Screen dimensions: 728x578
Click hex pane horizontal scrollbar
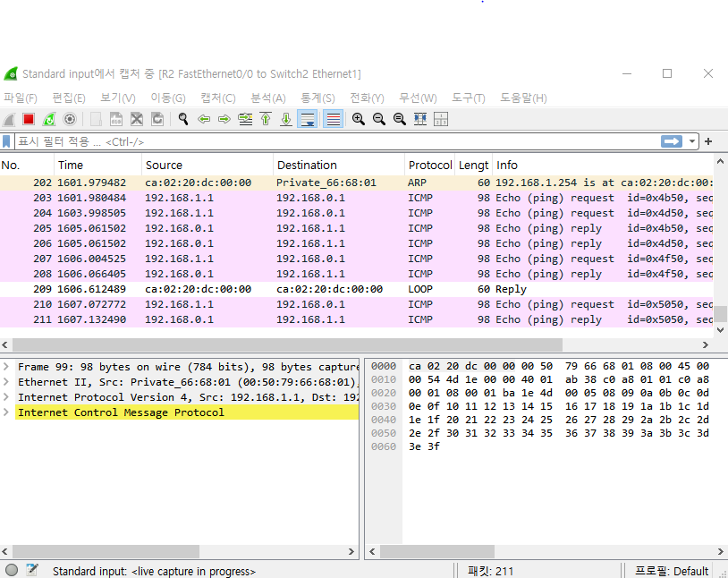[437, 551]
